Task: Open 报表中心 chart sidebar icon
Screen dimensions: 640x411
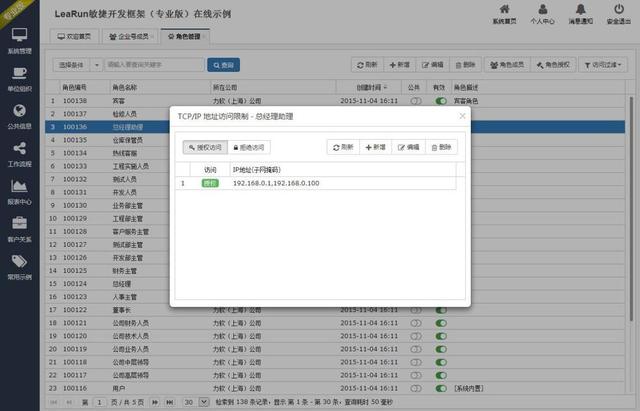Action: click(20, 192)
